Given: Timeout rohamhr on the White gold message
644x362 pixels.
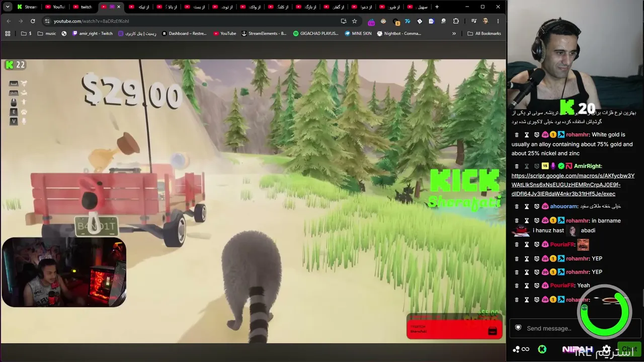Looking at the screenshot, I should pyautogui.click(x=527, y=135).
